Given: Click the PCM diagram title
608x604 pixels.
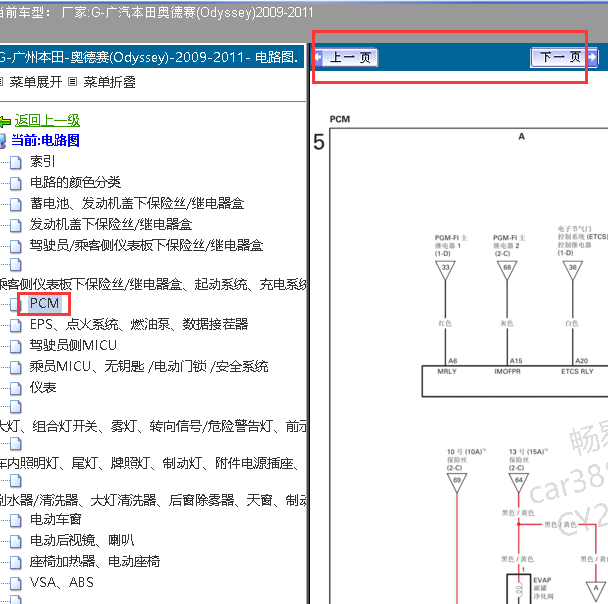Looking at the screenshot, I should coord(340,119).
